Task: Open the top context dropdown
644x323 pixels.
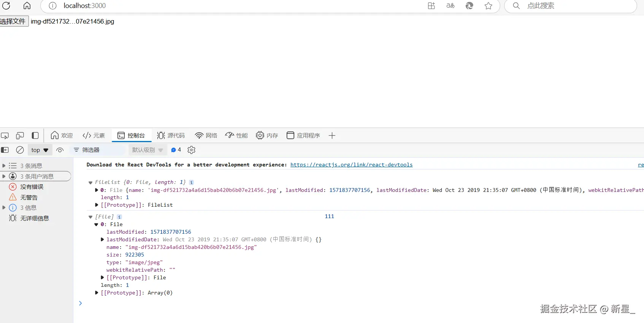Action: point(40,150)
